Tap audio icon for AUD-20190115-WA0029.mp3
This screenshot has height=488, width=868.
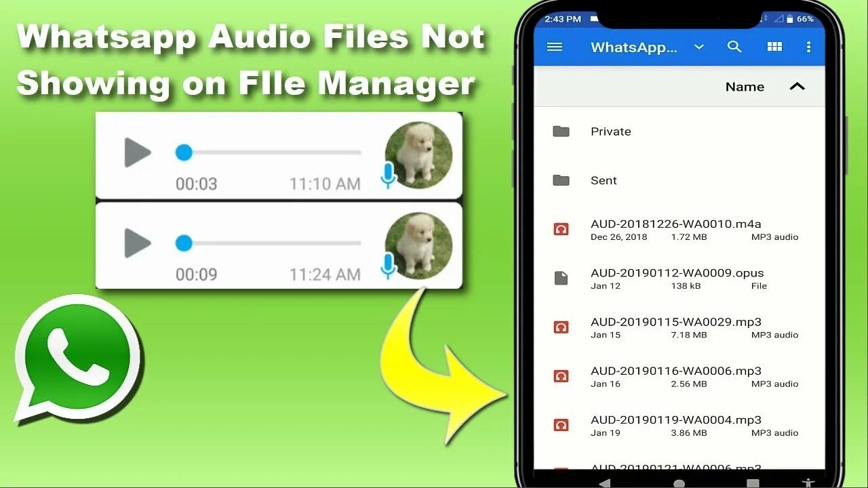pyautogui.click(x=561, y=327)
